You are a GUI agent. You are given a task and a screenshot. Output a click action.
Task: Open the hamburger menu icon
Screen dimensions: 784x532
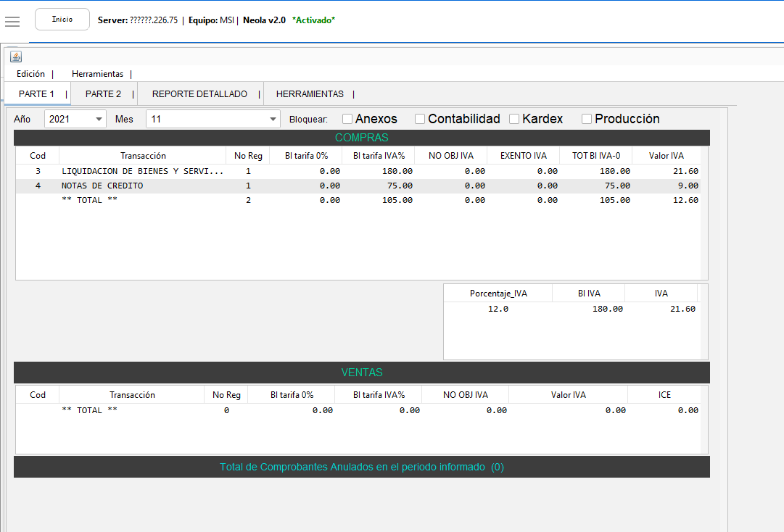pyautogui.click(x=12, y=21)
